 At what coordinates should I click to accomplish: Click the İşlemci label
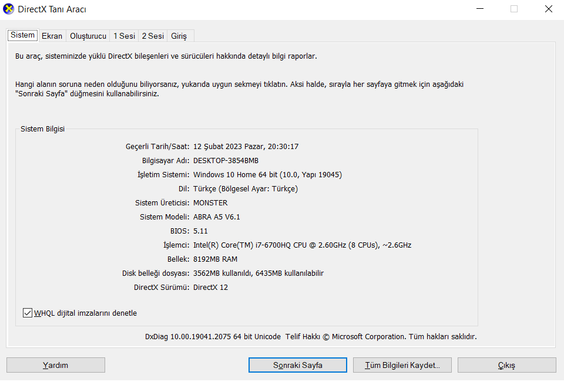176,245
